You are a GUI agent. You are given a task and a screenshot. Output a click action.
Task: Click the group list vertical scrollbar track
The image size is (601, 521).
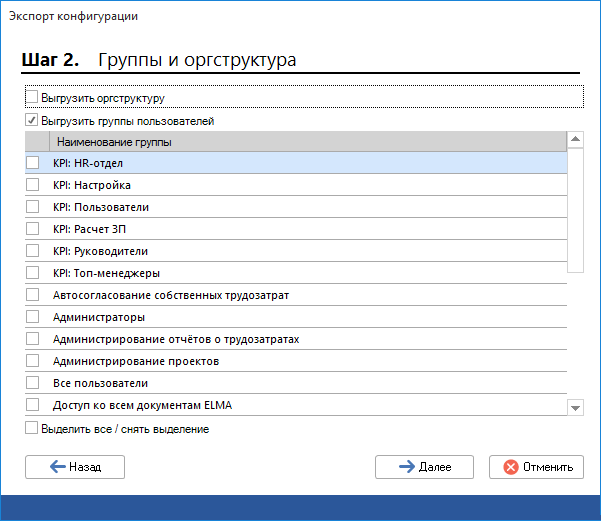pyautogui.click(x=575, y=330)
